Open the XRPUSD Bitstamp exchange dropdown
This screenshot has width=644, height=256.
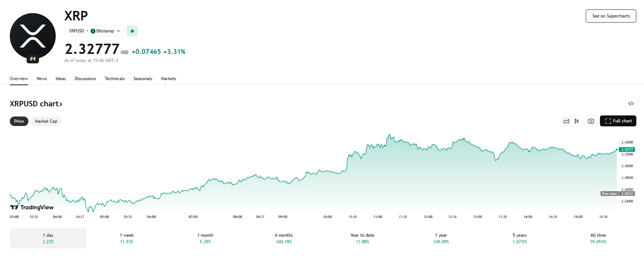pyautogui.click(x=94, y=31)
